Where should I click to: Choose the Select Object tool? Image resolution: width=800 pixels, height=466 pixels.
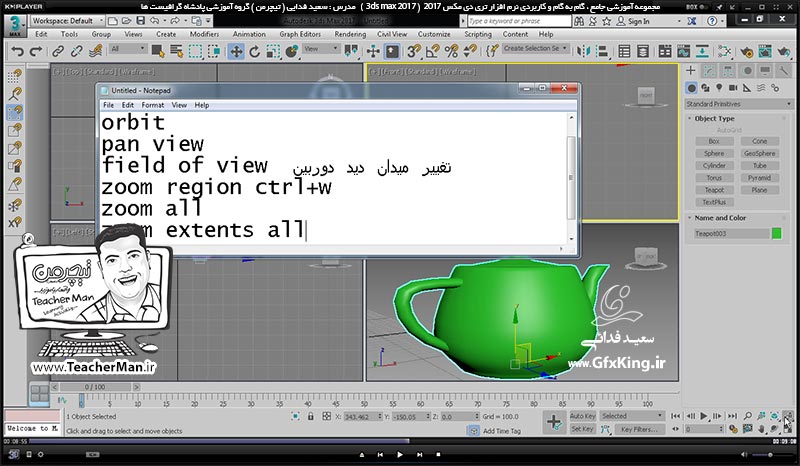(x=158, y=51)
